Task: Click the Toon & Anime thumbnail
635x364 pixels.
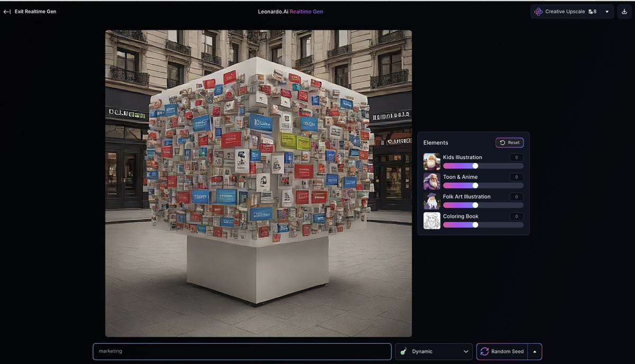Action: point(432,181)
